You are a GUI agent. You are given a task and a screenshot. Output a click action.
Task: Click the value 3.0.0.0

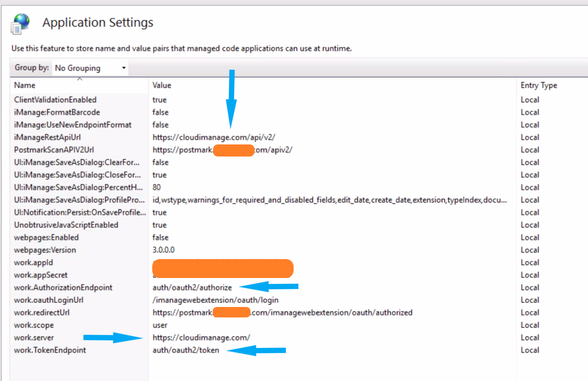pyautogui.click(x=164, y=250)
